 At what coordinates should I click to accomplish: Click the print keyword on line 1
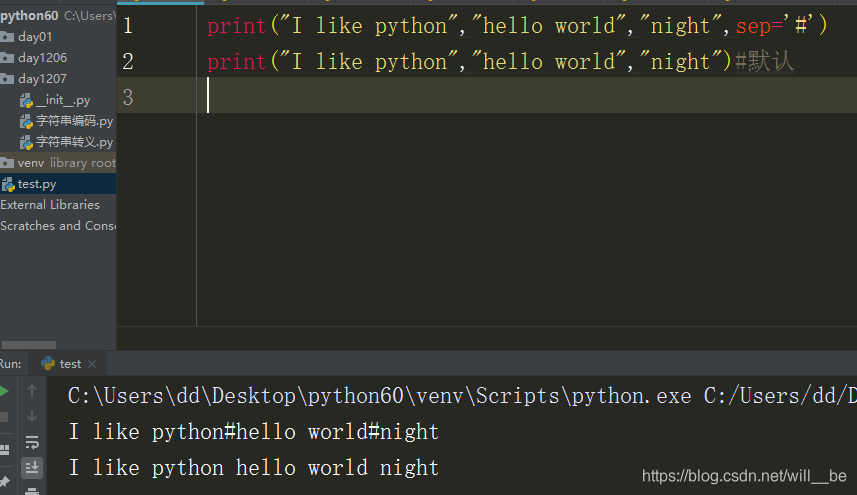tap(237, 26)
